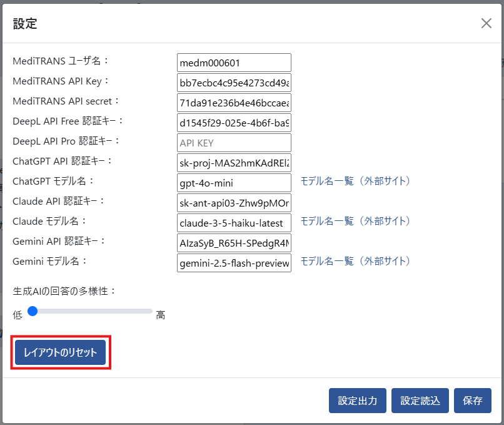Save settings with the 保存 button
504x425 pixels.
tap(473, 401)
